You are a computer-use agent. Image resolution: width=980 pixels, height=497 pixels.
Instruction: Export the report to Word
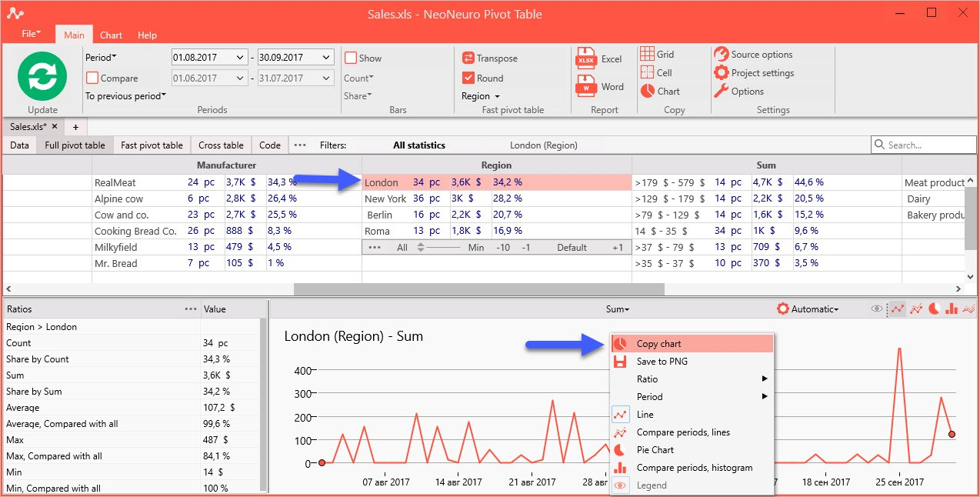click(601, 86)
